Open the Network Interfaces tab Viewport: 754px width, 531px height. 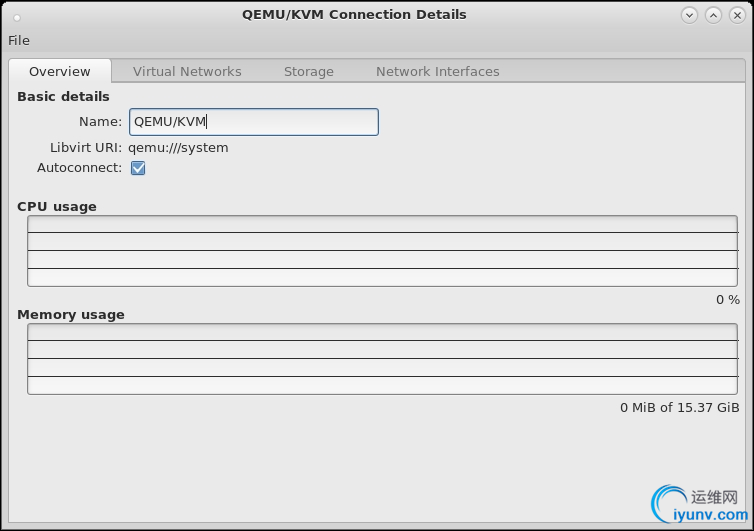click(438, 71)
